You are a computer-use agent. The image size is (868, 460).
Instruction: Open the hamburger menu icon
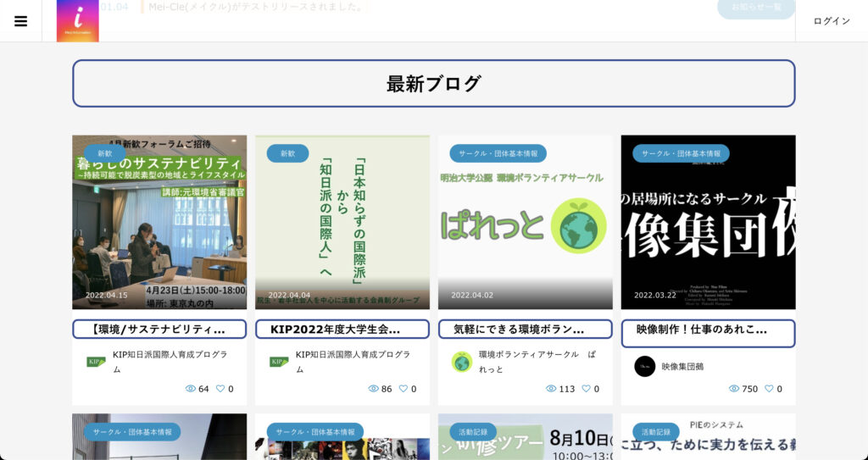coord(20,21)
